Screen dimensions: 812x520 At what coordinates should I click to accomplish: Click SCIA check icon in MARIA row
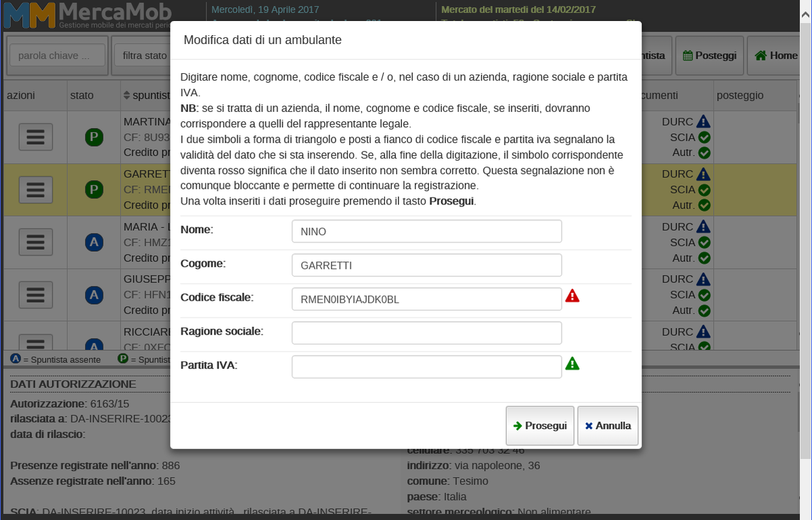click(x=704, y=242)
